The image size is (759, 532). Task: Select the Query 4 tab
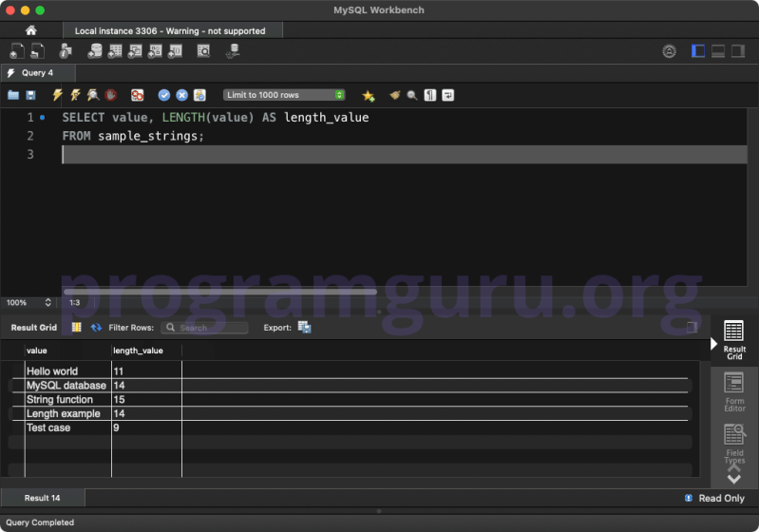point(38,72)
